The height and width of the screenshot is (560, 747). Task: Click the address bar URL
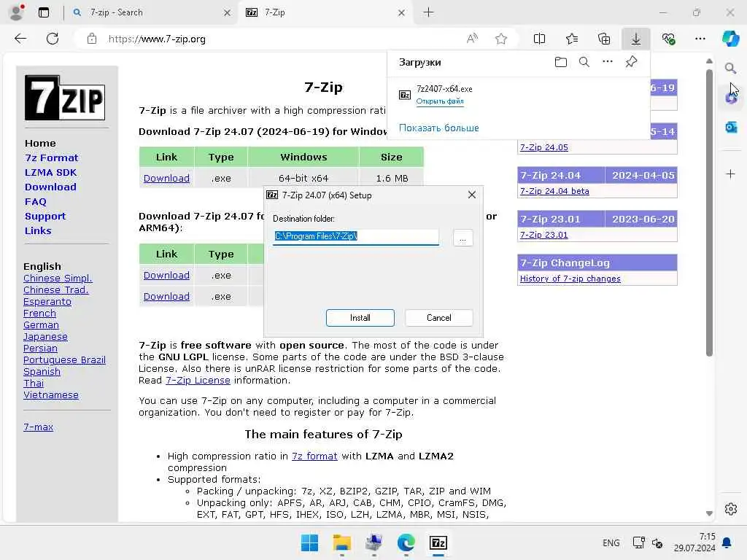(x=157, y=39)
